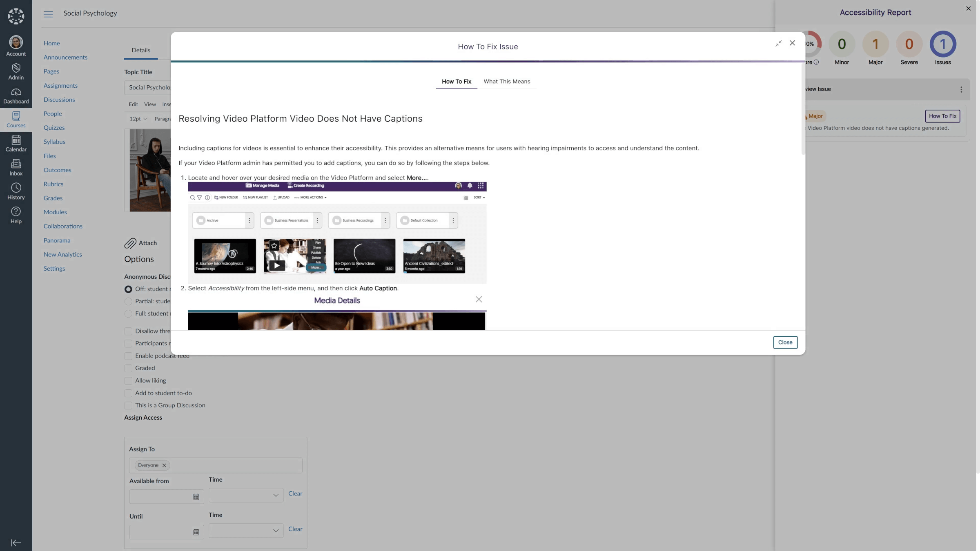The image size is (980, 551).
Task: Click the video platform screenshot in step 1
Action: pyautogui.click(x=337, y=233)
